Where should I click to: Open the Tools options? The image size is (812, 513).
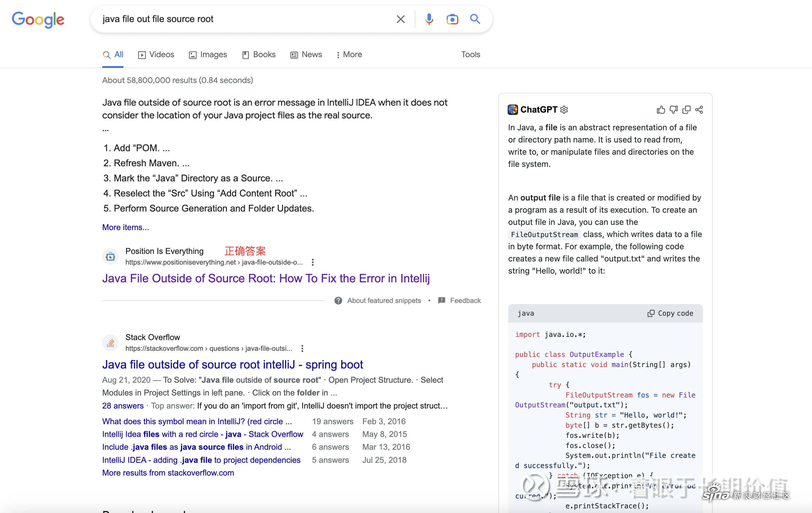471,55
